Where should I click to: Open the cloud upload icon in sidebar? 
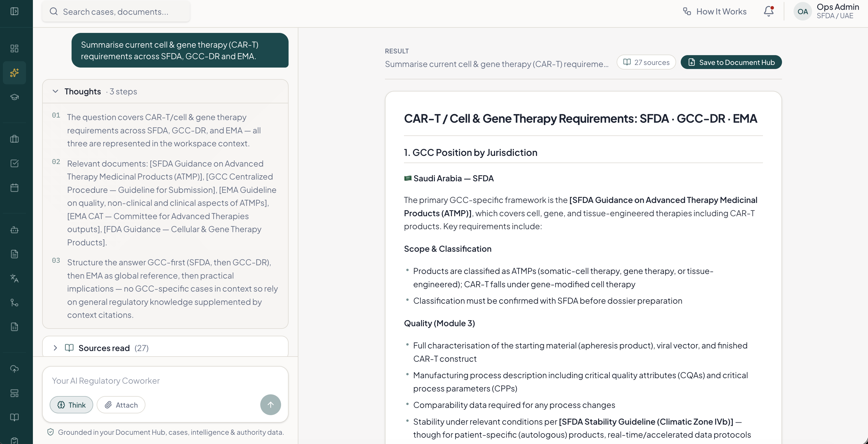point(14,369)
